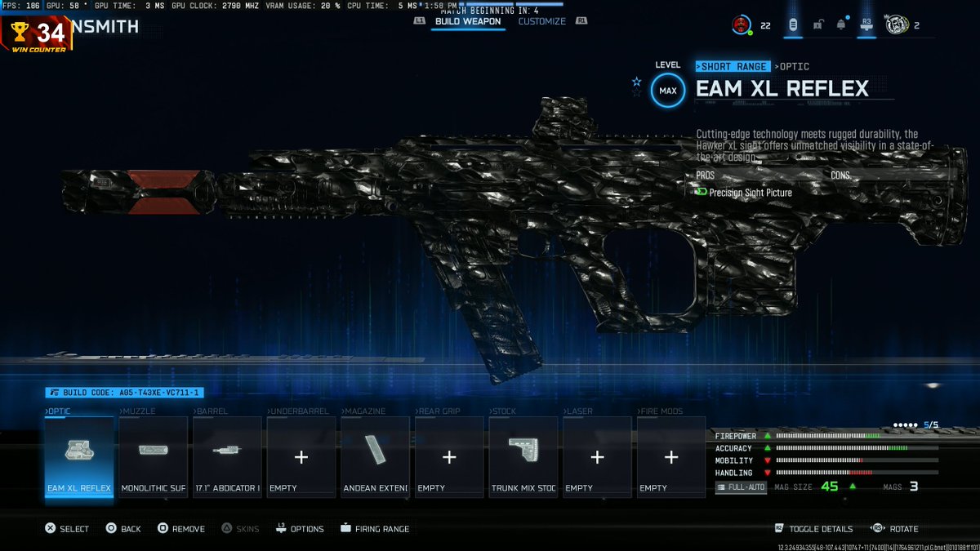Click the Mobility red down arrow
This screenshot has width=980, height=551.
(768, 460)
